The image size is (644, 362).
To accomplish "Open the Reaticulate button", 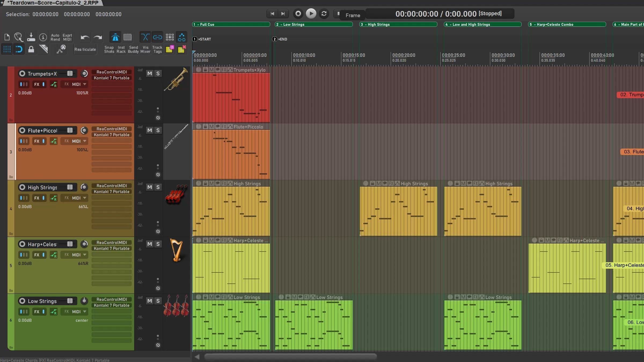I will (85, 49).
